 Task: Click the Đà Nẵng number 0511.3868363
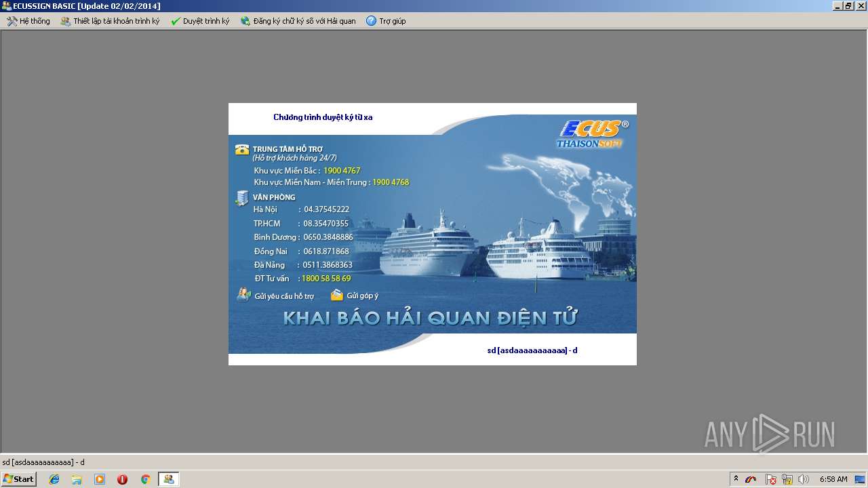click(328, 265)
